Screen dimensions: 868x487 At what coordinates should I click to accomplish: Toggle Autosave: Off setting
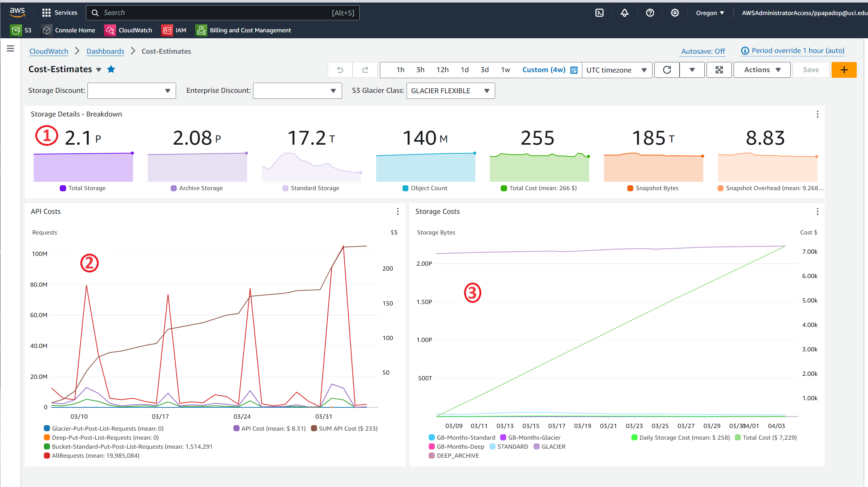[703, 51]
